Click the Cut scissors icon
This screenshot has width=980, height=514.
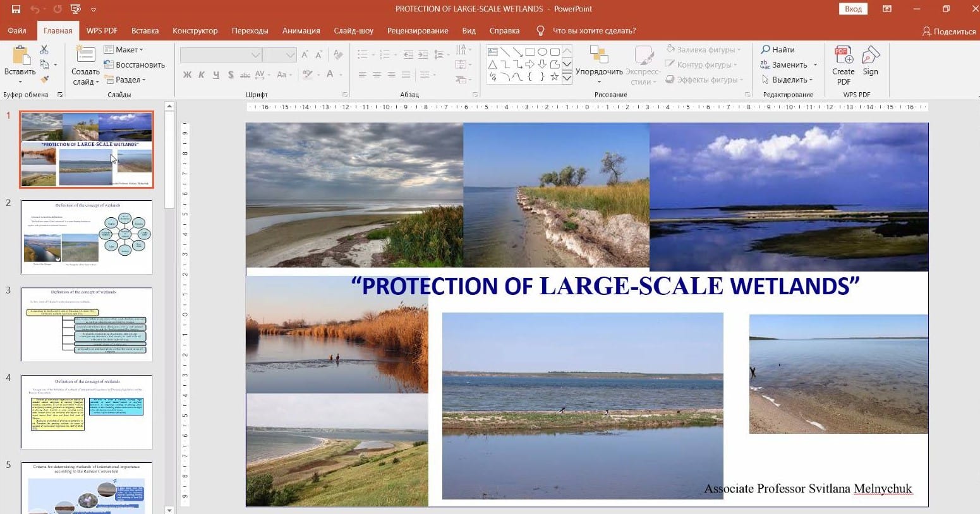[x=44, y=50]
